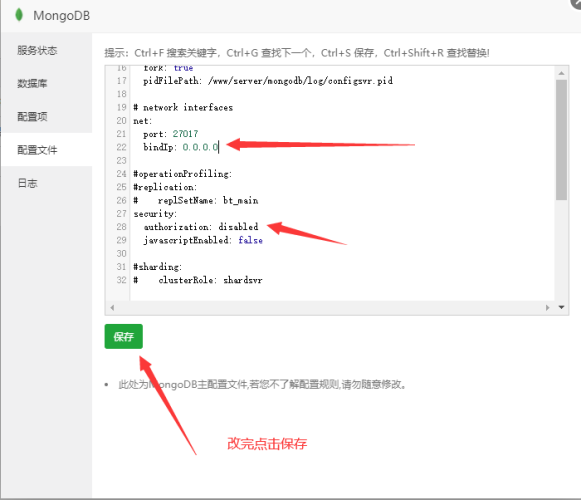Viewport: 581px width, 500px height.
Task: Click the javascriptEnabled false value
Action: click(250, 240)
